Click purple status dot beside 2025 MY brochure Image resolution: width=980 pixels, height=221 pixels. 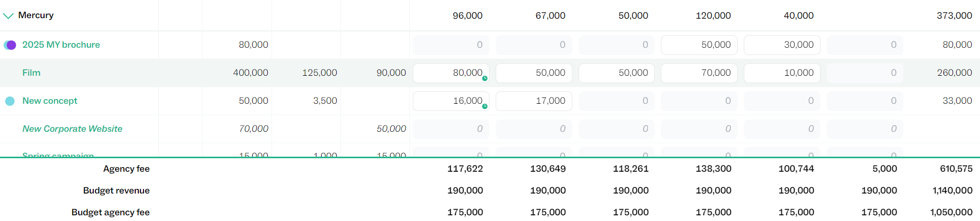tap(10, 45)
